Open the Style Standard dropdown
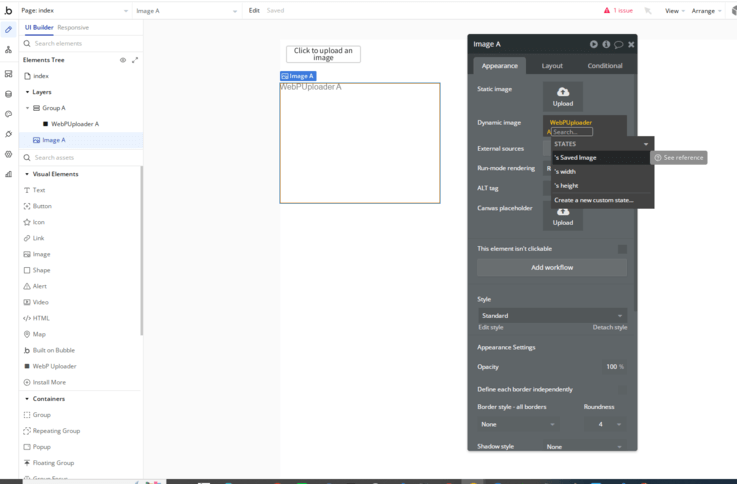Viewport: 737px width, 484px height. tap(552, 316)
